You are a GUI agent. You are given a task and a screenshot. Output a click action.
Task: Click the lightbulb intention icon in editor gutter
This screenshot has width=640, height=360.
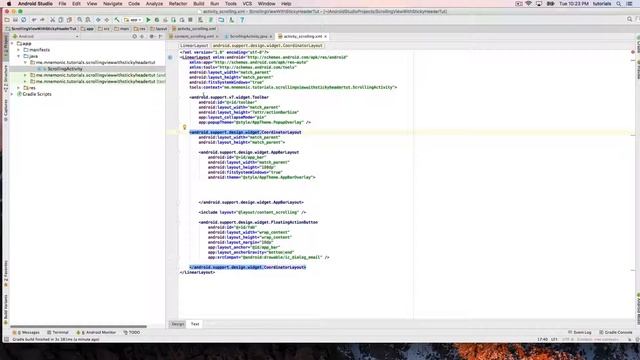tap(184, 127)
